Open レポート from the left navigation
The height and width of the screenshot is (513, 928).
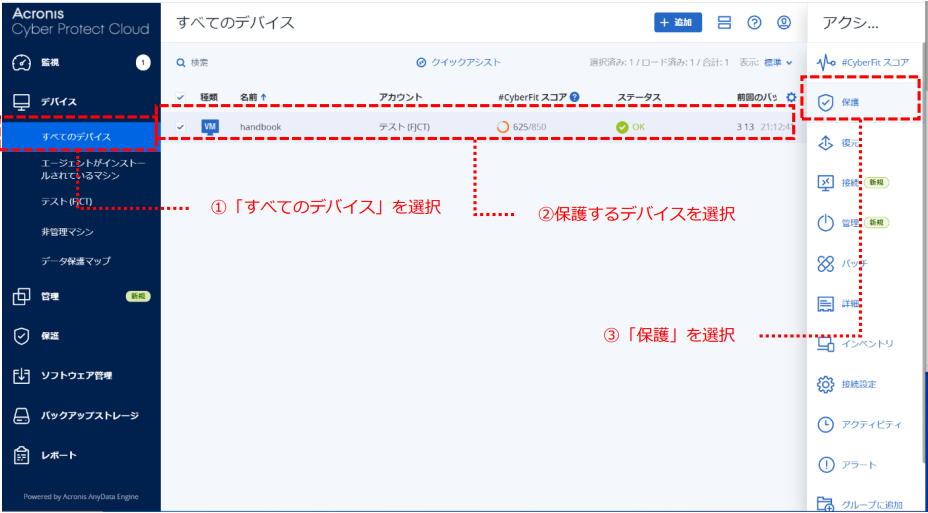[58, 455]
